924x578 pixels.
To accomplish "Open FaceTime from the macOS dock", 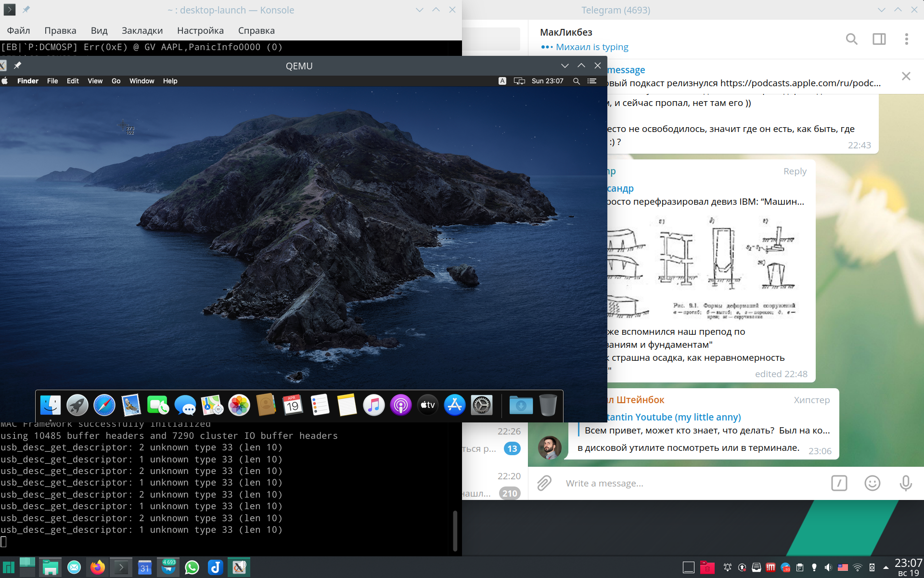I will click(158, 405).
